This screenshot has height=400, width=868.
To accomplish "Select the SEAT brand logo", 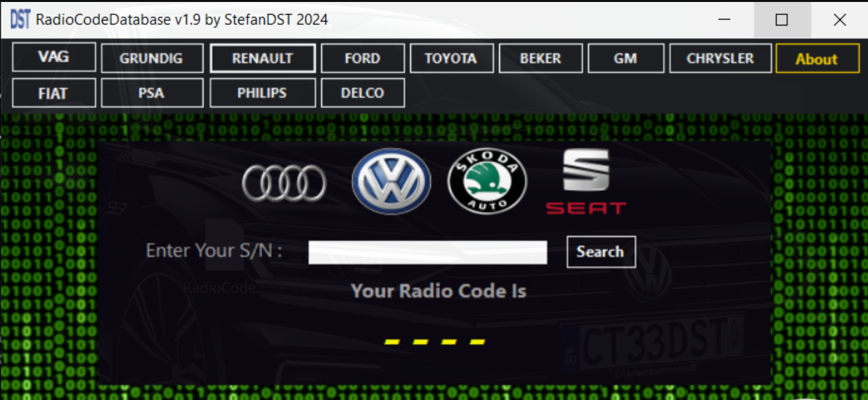I will pyautogui.click(x=585, y=182).
